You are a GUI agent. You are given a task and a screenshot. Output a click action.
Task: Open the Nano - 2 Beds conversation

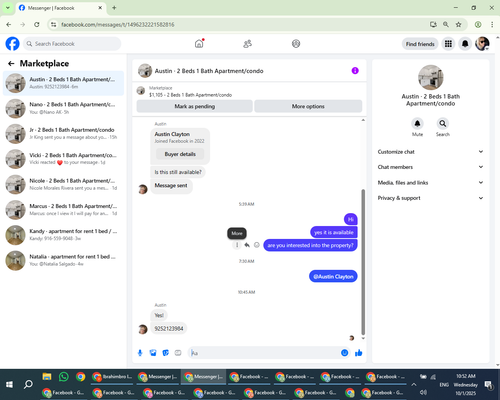point(63,108)
